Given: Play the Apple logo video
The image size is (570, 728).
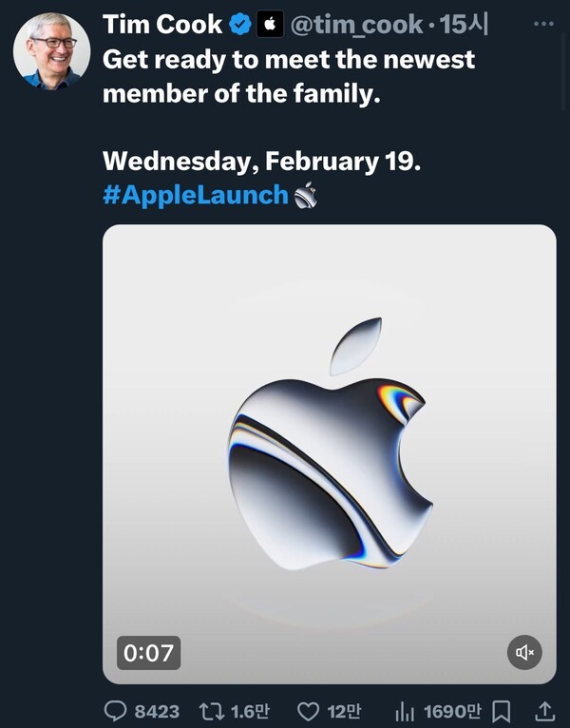Looking at the screenshot, I should pyautogui.click(x=329, y=447).
